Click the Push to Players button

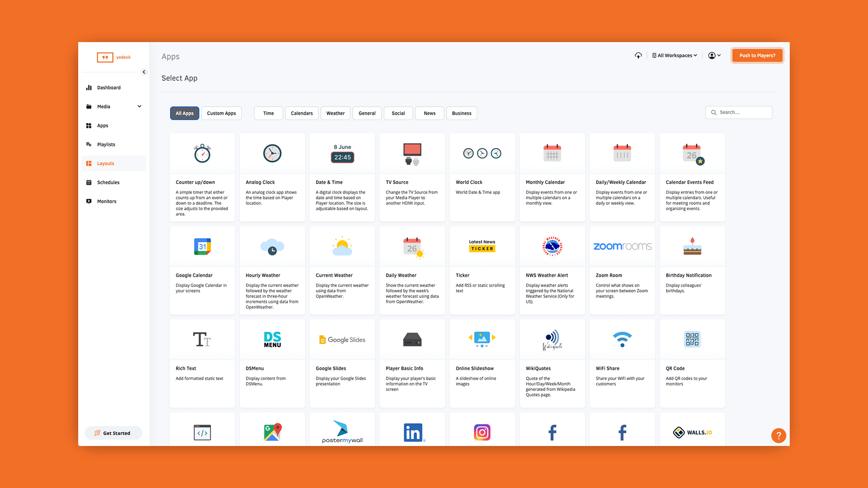757,56
